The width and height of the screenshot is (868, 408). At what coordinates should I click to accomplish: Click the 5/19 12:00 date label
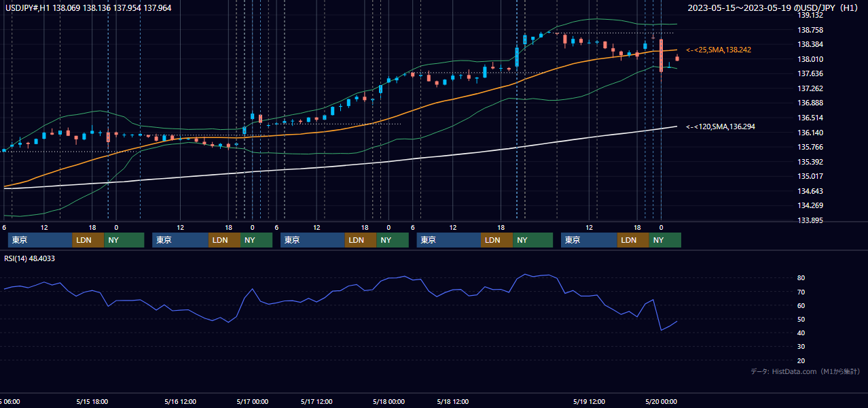point(588,401)
